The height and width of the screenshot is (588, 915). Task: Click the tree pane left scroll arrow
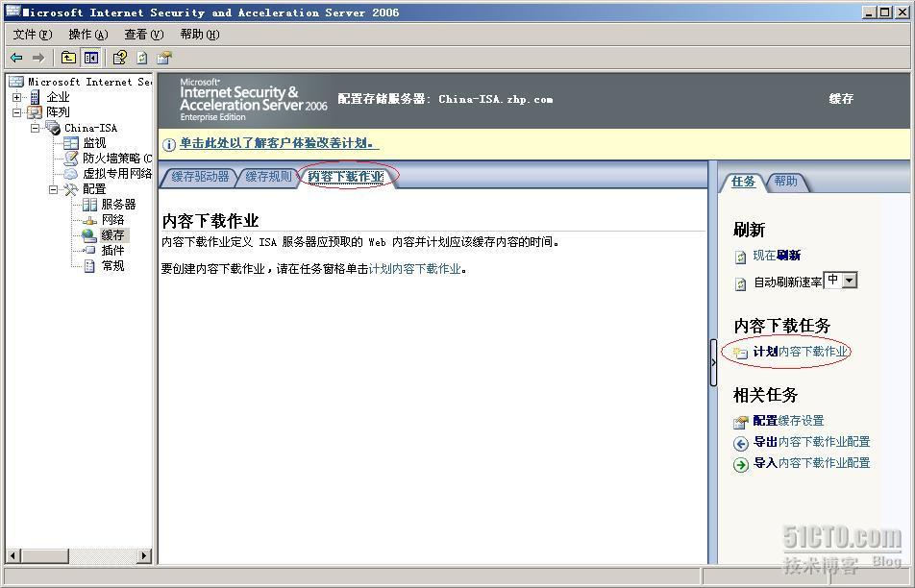tap(12, 556)
